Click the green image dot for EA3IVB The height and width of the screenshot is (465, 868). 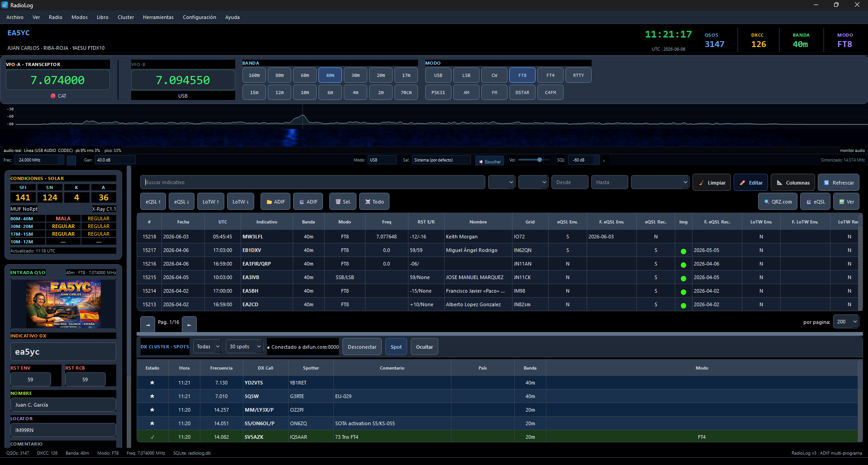(x=683, y=278)
